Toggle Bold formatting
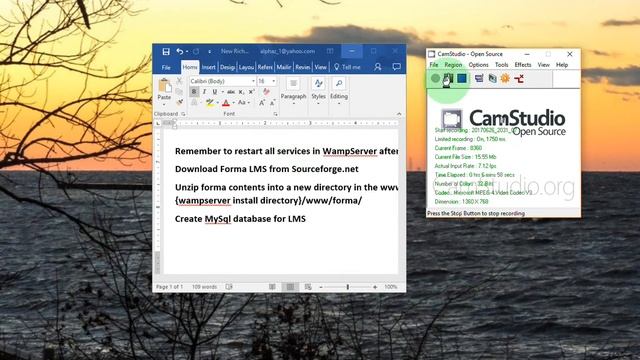This screenshot has width=640, height=360. [x=194, y=92]
